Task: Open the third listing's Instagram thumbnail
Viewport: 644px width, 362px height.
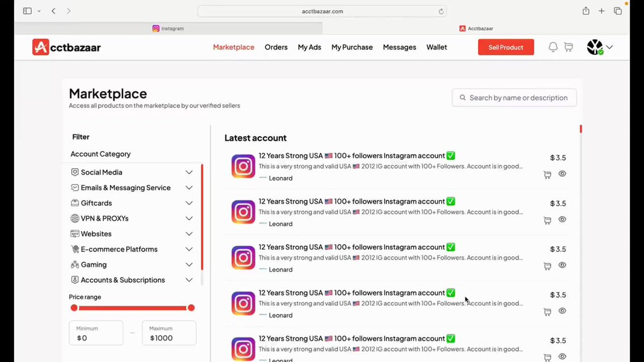Action: 243,258
